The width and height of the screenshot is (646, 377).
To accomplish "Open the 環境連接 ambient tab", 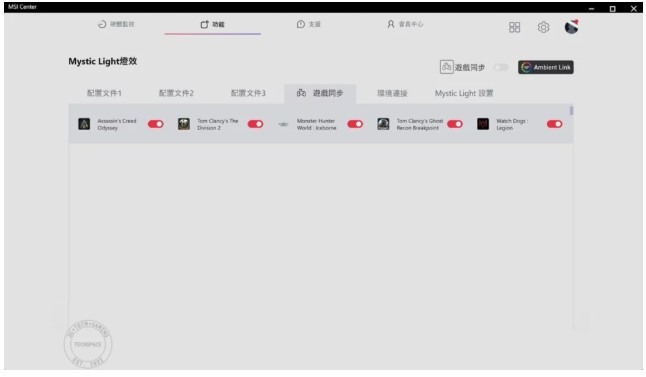I will click(x=392, y=93).
